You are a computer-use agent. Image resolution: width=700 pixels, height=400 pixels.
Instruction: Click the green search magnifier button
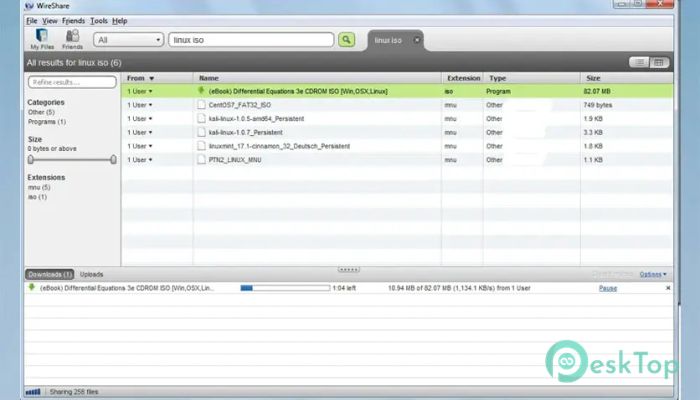click(346, 40)
